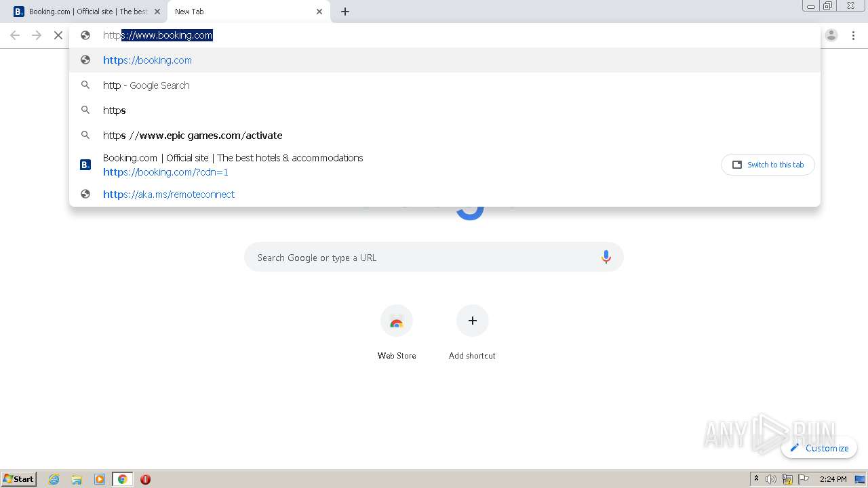Choose the https://aka.ms/remoteconnect suggestion
Viewport: 868px width, 488px height.
pyautogui.click(x=445, y=194)
